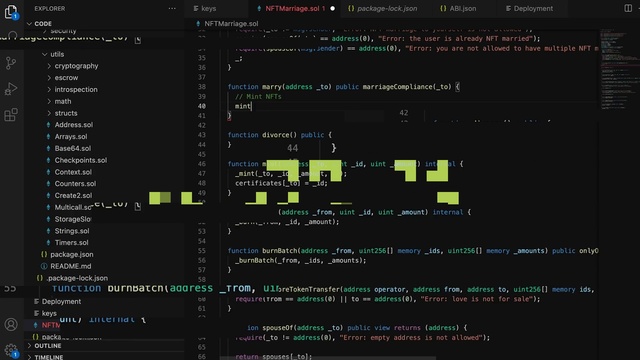
Task: Click the NFTMarriage.sol breadcrumb
Action: coord(231,24)
